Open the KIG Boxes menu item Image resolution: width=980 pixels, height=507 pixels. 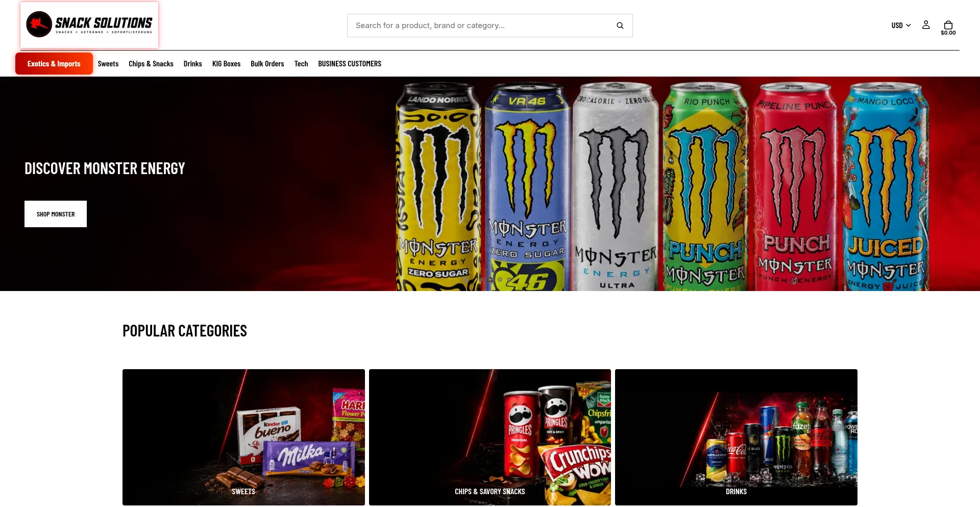tap(227, 64)
